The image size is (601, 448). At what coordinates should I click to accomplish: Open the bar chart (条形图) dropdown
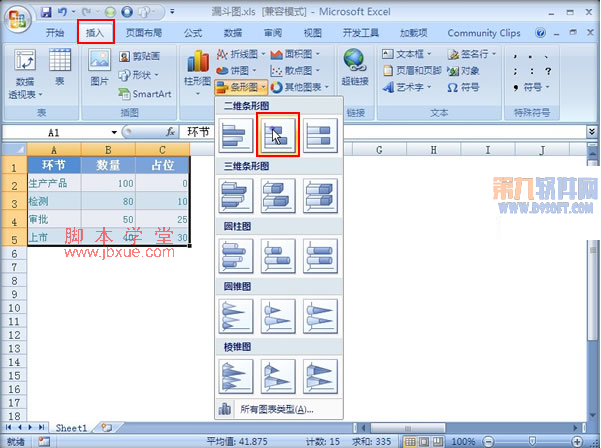(x=241, y=87)
